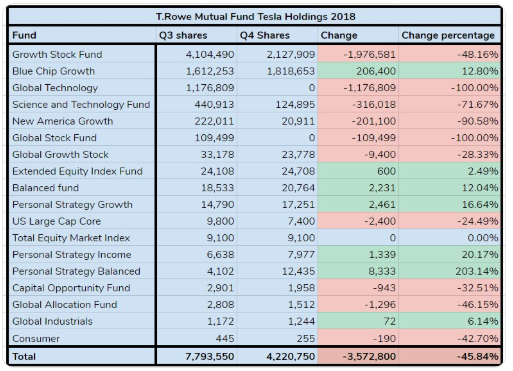The image size is (513, 371).
Task: Click the table title T.Rowe Mutual Fund Tesla Holdings 2018
Action: [x=256, y=16]
